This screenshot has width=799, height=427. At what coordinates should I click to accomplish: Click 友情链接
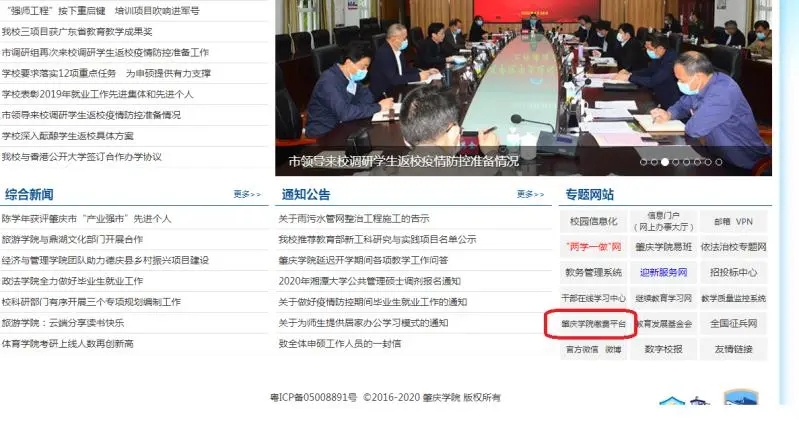(733, 350)
